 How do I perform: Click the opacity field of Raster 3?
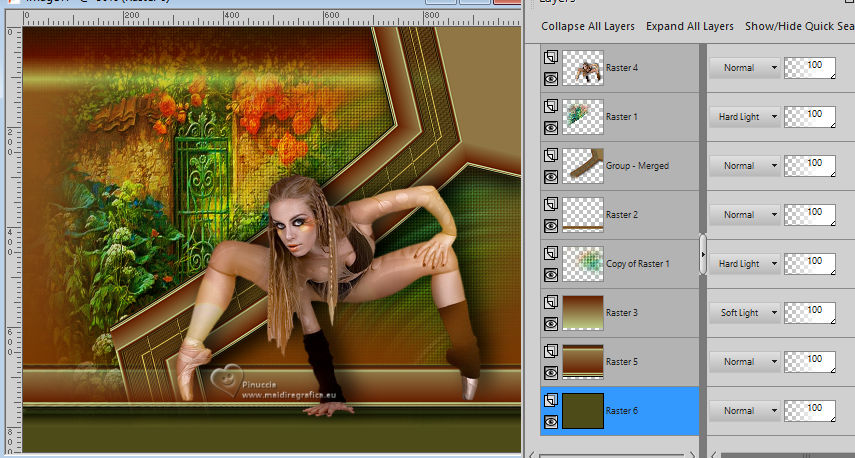click(810, 313)
